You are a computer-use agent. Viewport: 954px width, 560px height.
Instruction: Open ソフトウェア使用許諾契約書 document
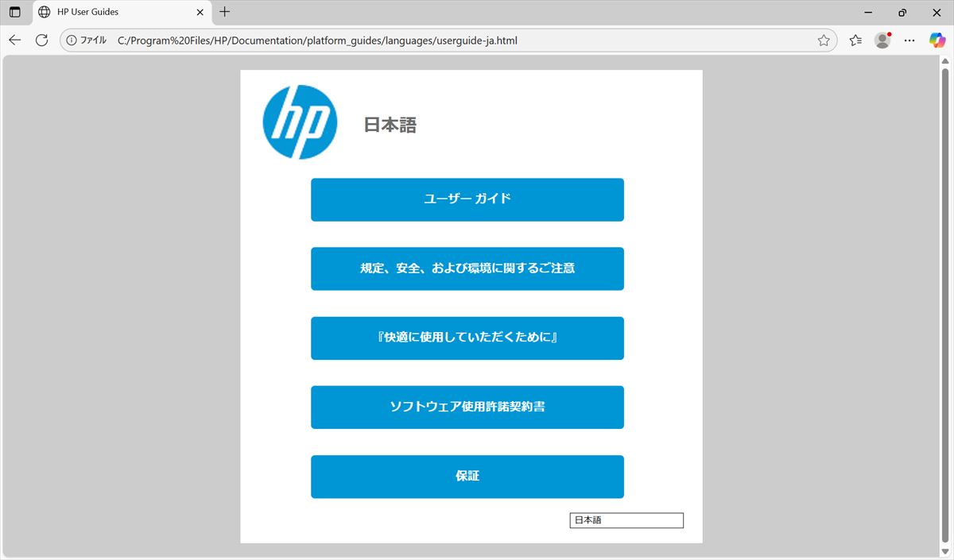(467, 407)
